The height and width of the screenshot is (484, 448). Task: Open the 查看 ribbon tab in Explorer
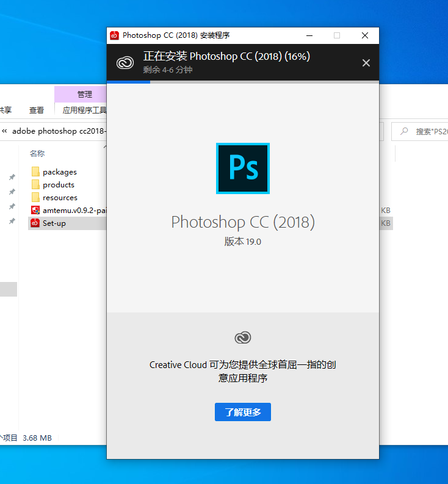(x=37, y=110)
